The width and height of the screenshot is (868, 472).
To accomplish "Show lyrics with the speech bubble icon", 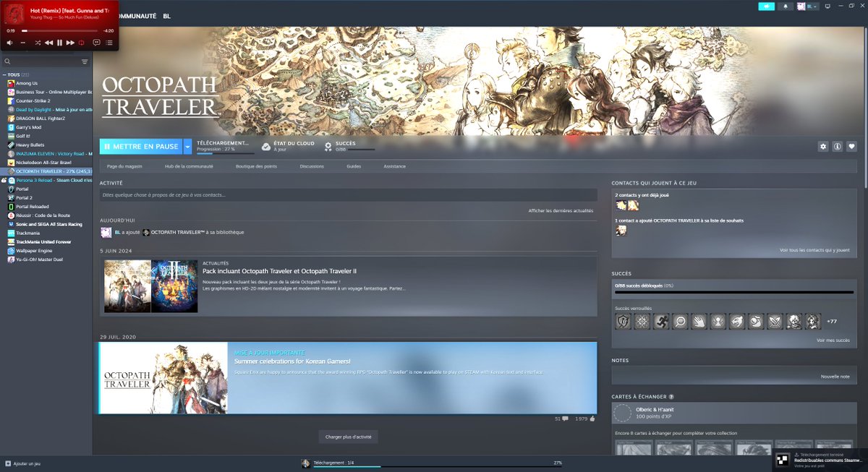I will pos(98,43).
